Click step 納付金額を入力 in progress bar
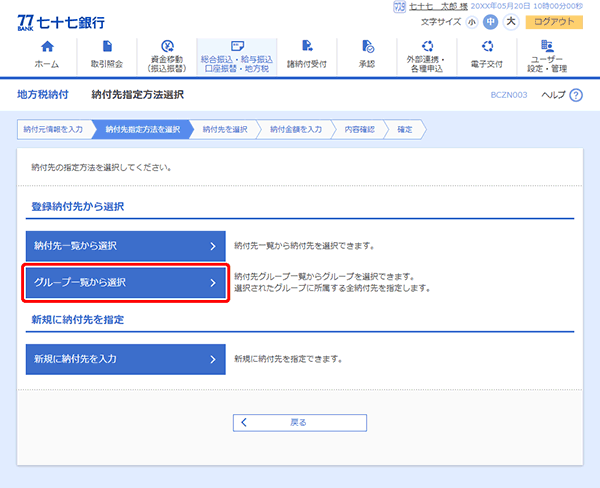The height and width of the screenshot is (488, 600). click(296, 129)
